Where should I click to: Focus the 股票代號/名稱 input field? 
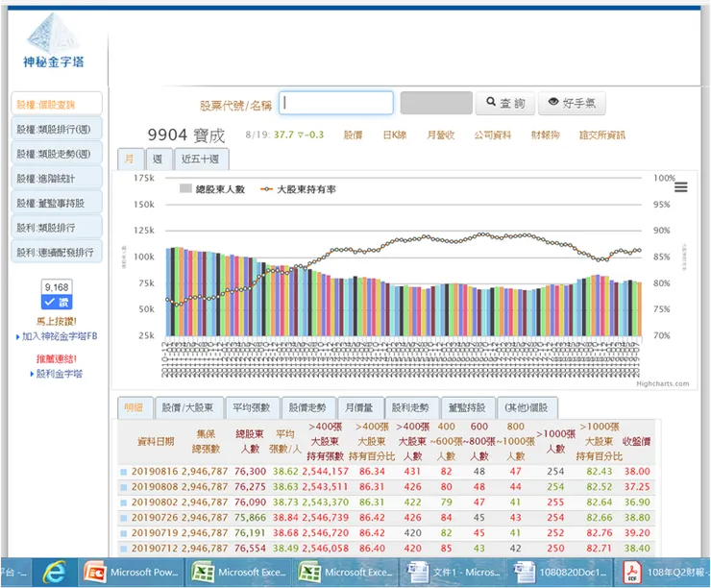(x=336, y=103)
